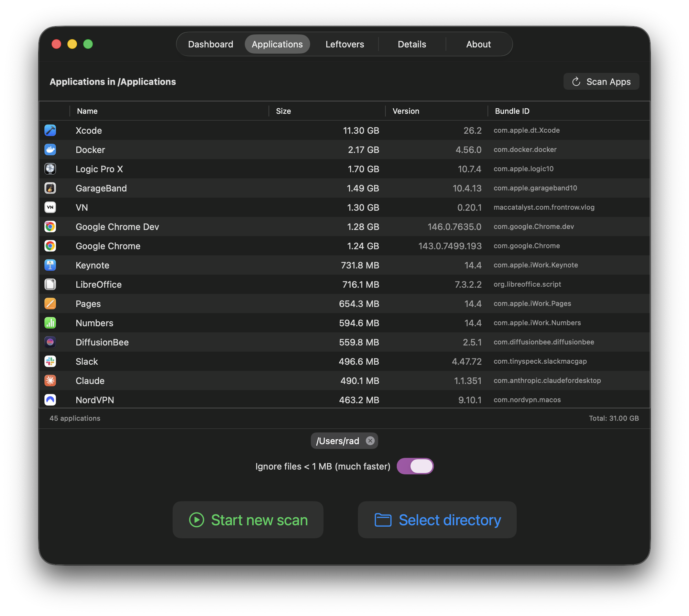Open the Leftovers tab
689x616 pixels.
344,44
